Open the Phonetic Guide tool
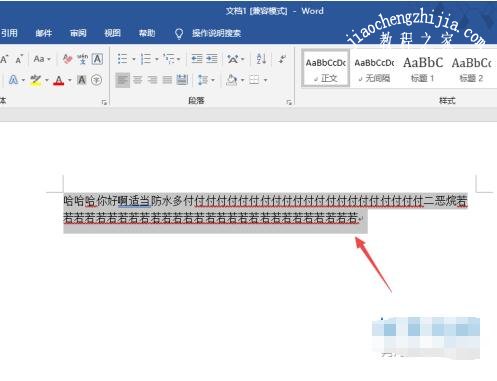This screenshot has height=381, width=497. point(82,59)
